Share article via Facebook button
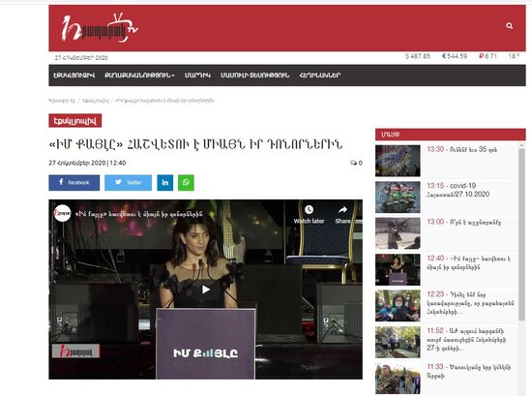The width and height of the screenshot is (532, 396). tap(74, 183)
